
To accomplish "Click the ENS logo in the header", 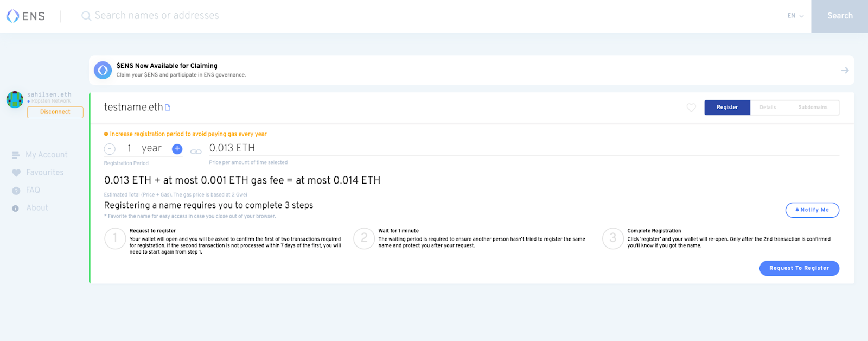I will coord(25,16).
